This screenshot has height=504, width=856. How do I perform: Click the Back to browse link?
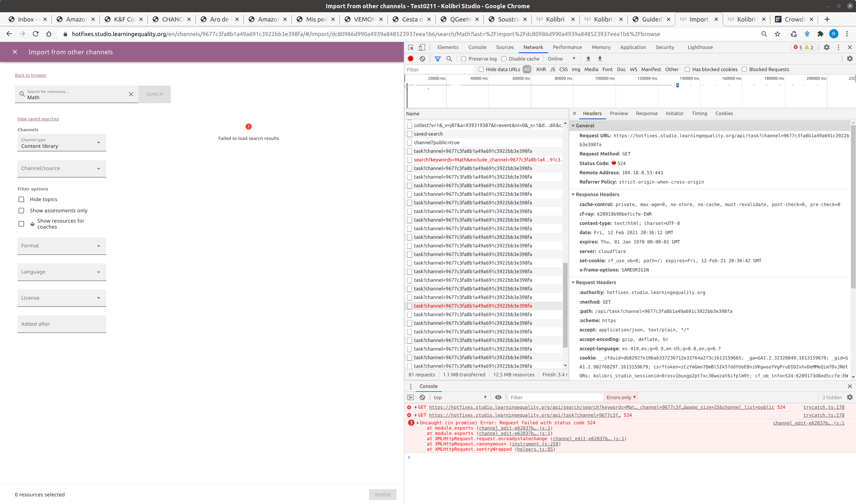(30, 75)
